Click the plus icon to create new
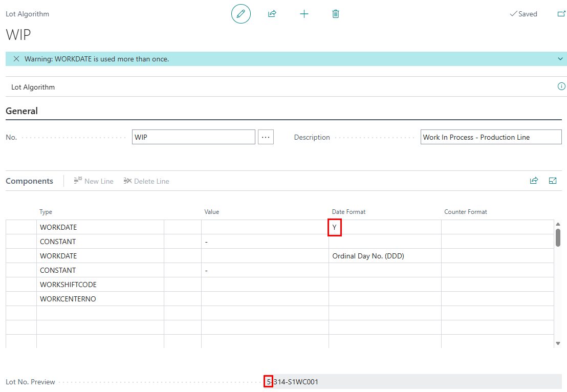The image size is (567, 392). pyautogui.click(x=304, y=14)
